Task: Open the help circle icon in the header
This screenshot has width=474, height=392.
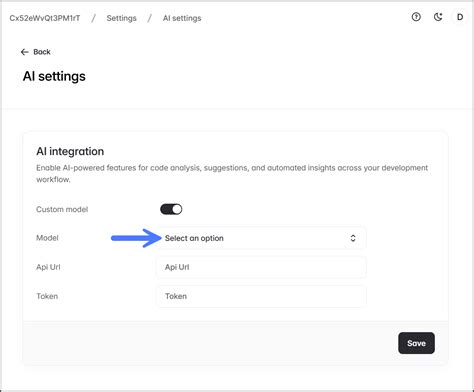Action: (416, 17)
